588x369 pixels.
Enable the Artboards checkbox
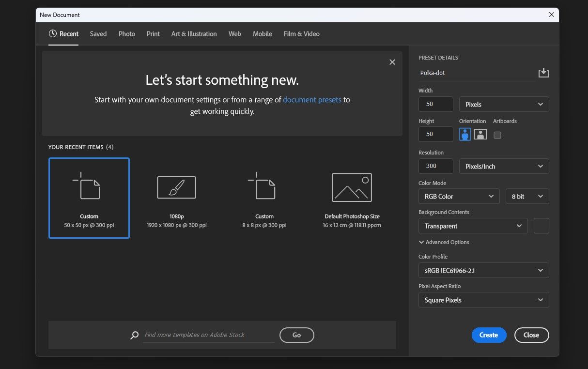[x=497, y=135]
